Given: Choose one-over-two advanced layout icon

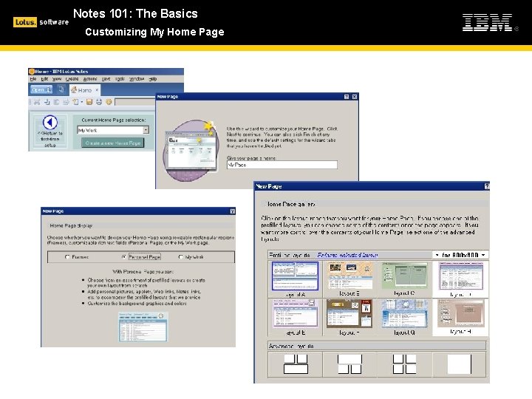Looking at the screenshot, I should [349, 364].
